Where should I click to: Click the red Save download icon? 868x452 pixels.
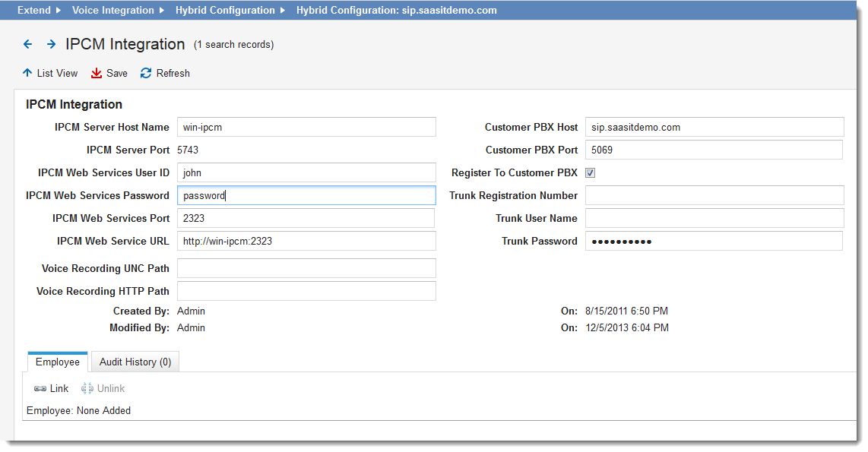click(97, 74)
